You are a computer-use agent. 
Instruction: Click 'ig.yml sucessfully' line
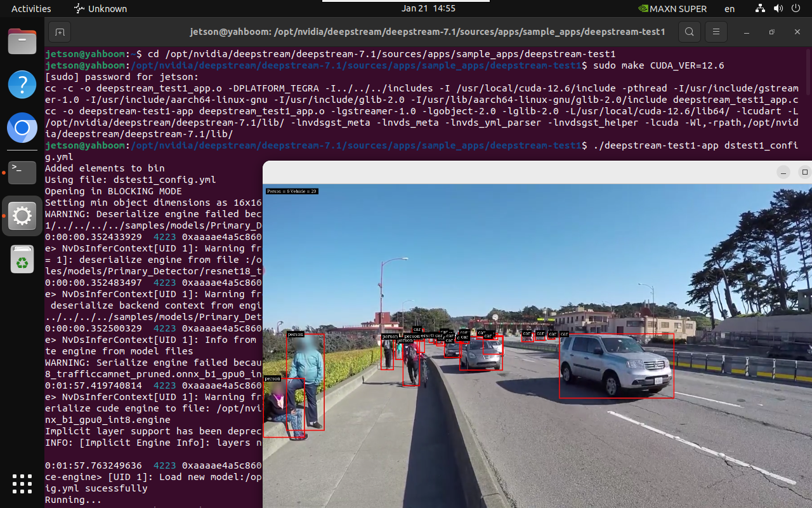point(96,488)
